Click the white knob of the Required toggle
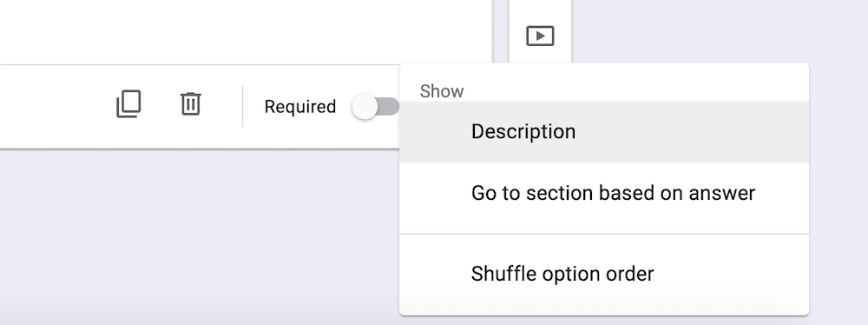Viewport: 868px width, 325px height. 365,107
